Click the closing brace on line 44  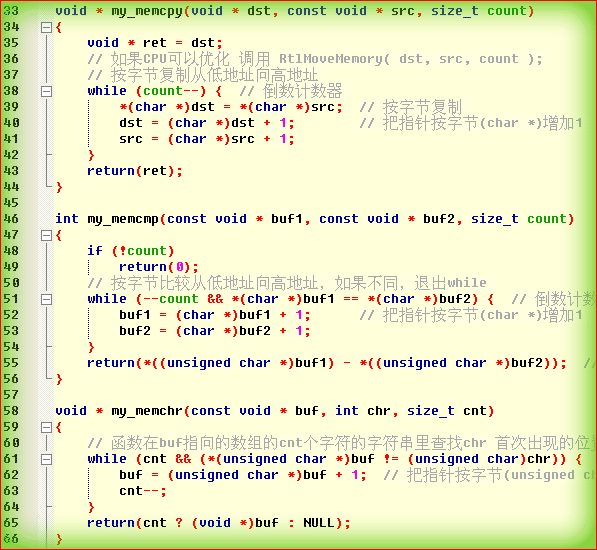(59, 187)
